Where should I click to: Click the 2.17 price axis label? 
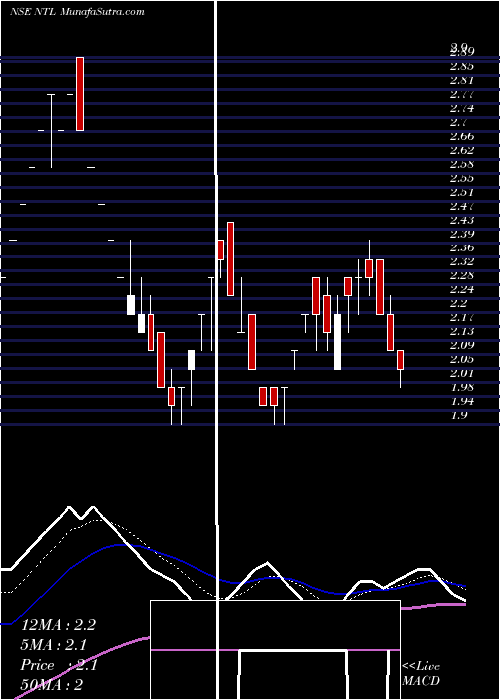click(462, 317)
